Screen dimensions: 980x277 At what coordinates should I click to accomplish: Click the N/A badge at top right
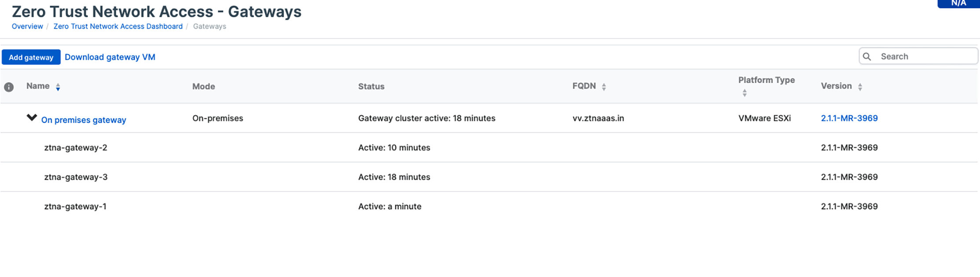pyautogui.click(x=958, y=4)
